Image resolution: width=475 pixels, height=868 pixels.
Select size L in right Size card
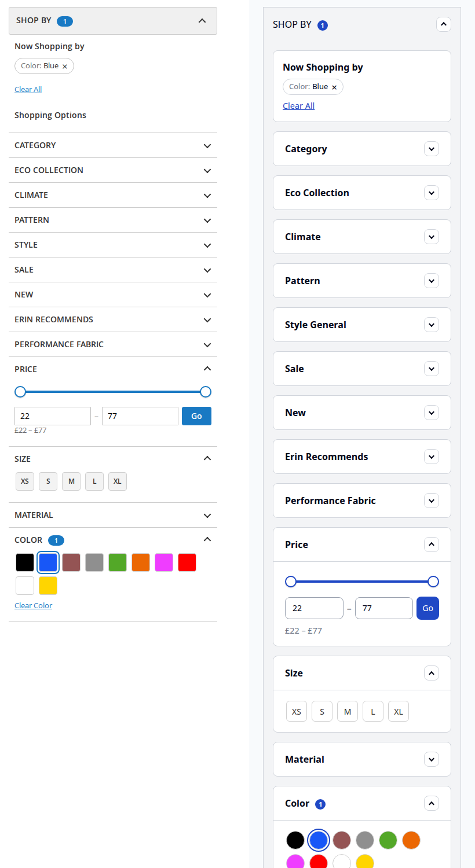point(373,712)
